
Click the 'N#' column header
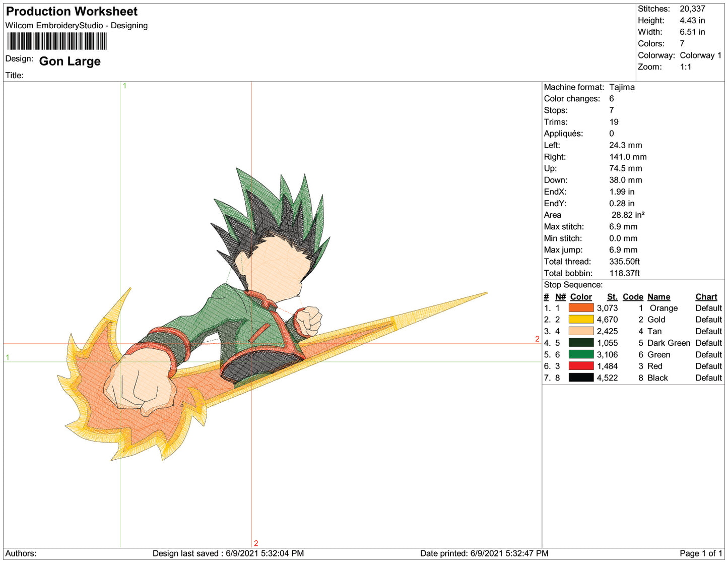560,297
